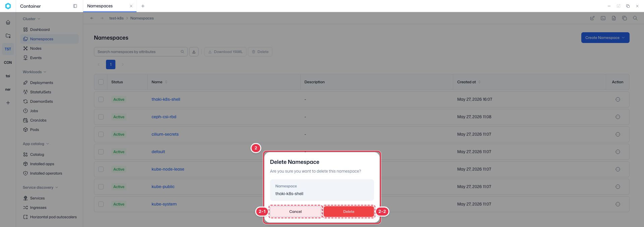Go back using the left arrow
Screen dimensions: 644x227
(92, 18)
